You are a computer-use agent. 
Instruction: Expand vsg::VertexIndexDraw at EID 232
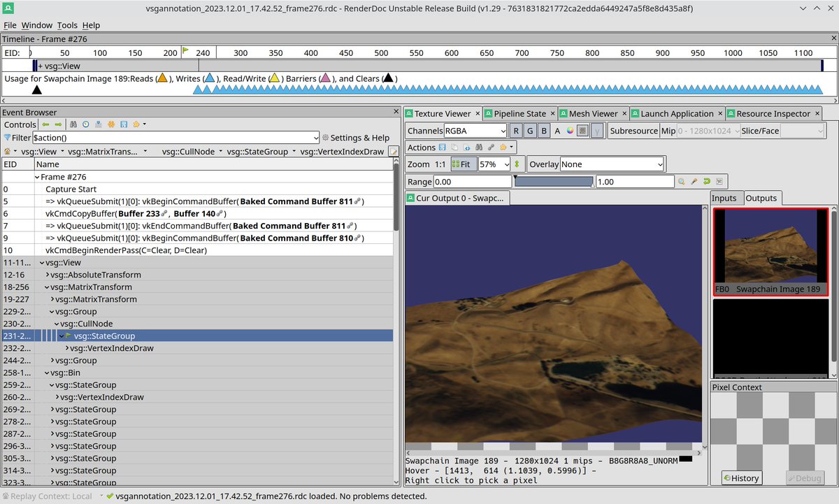tap(67, 348)
